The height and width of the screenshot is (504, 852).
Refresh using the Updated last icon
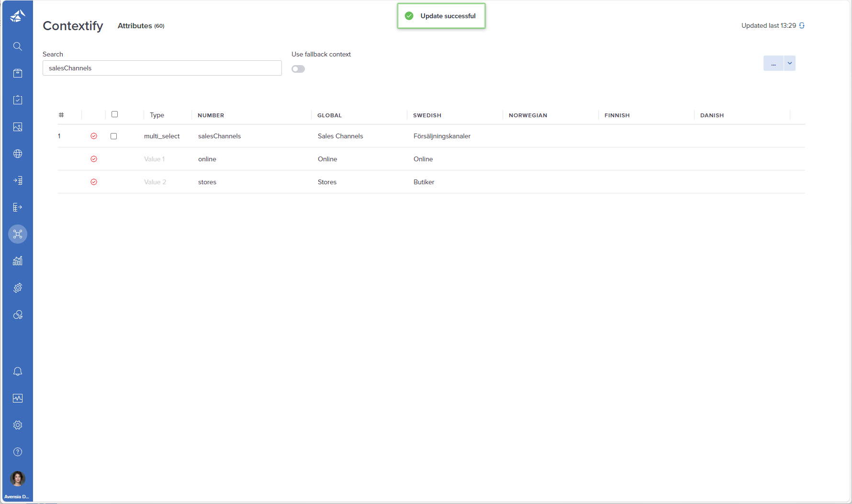click(x=802, y=26)
